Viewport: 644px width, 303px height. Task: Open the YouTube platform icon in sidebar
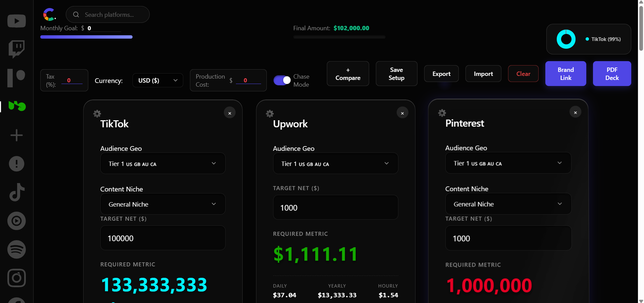[16, 21]
